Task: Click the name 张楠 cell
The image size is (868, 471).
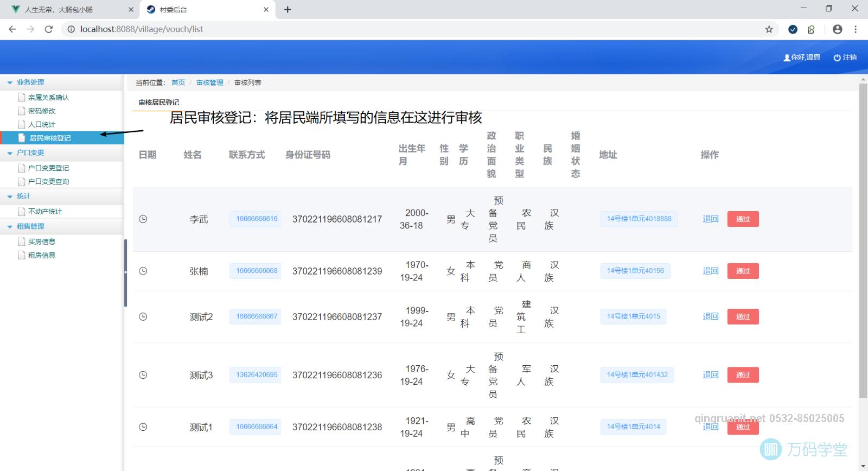Action: tap(199, 271)
